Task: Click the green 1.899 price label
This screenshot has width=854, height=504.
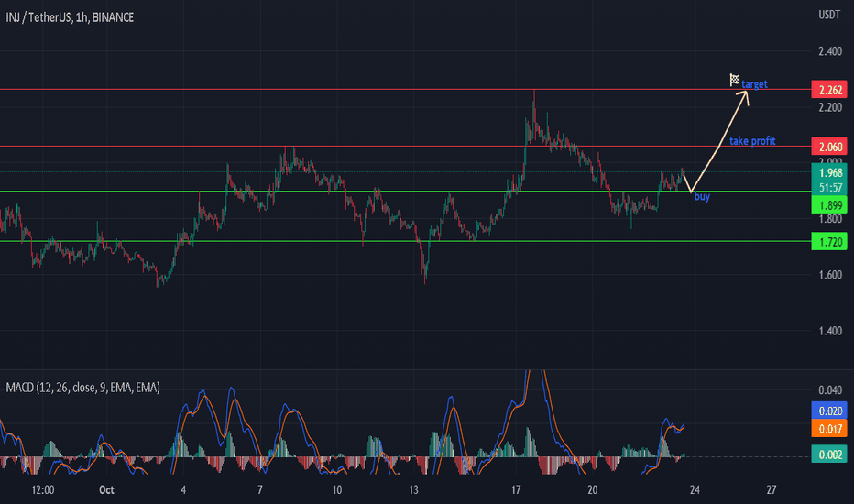Action: pyautogui.click(x=829, y=205)
